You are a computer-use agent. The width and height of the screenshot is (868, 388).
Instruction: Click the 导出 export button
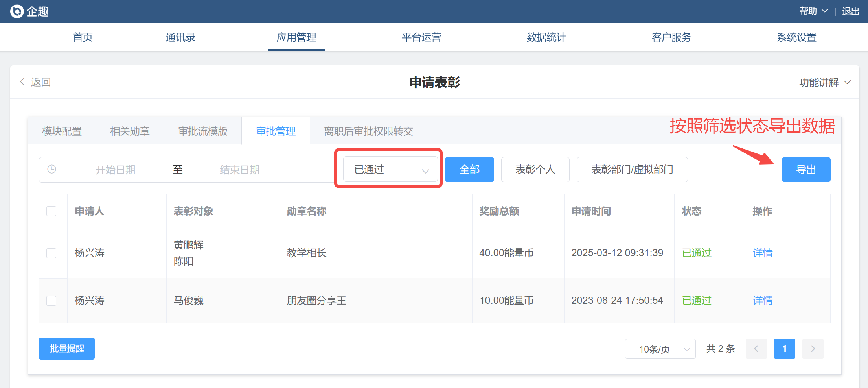(806, 170)
